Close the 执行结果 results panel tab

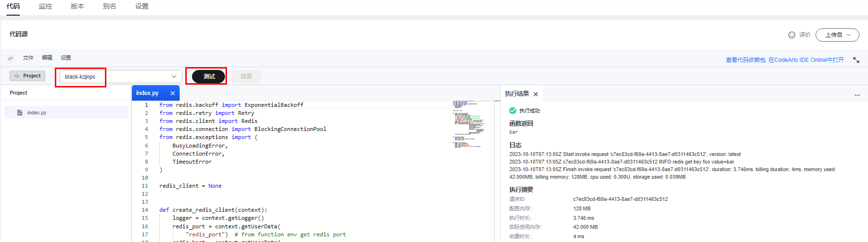point(536,94)
